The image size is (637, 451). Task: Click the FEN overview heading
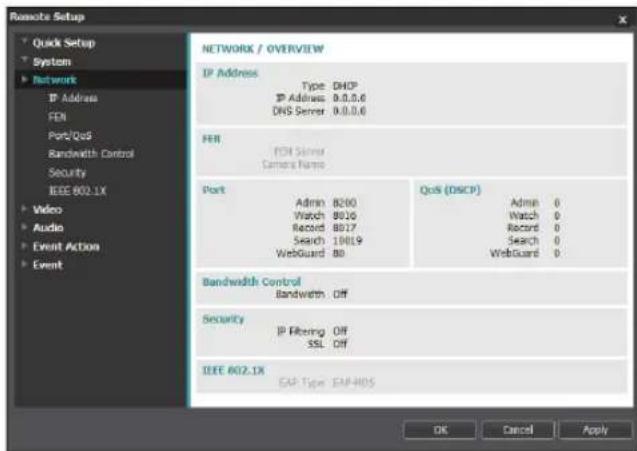coord(211,139)
